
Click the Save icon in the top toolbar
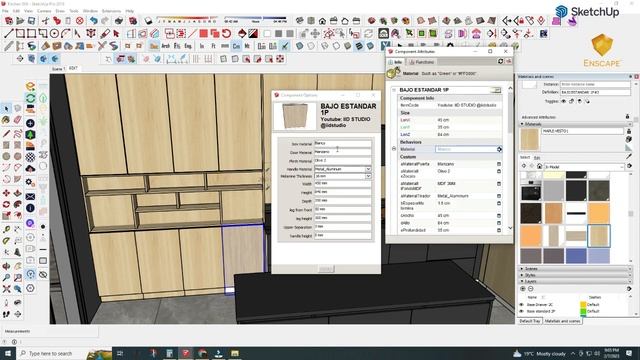pyautogui.click(x=31, y=20)
